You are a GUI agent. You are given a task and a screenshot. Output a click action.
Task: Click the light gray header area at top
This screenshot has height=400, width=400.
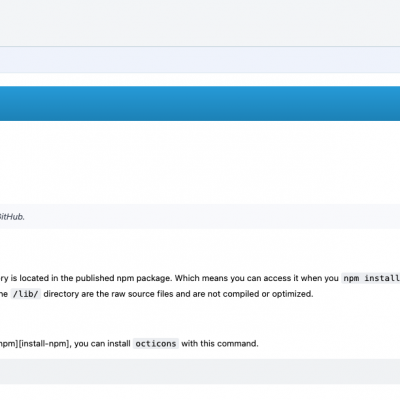pyautogui.click(x=200, y=23)
